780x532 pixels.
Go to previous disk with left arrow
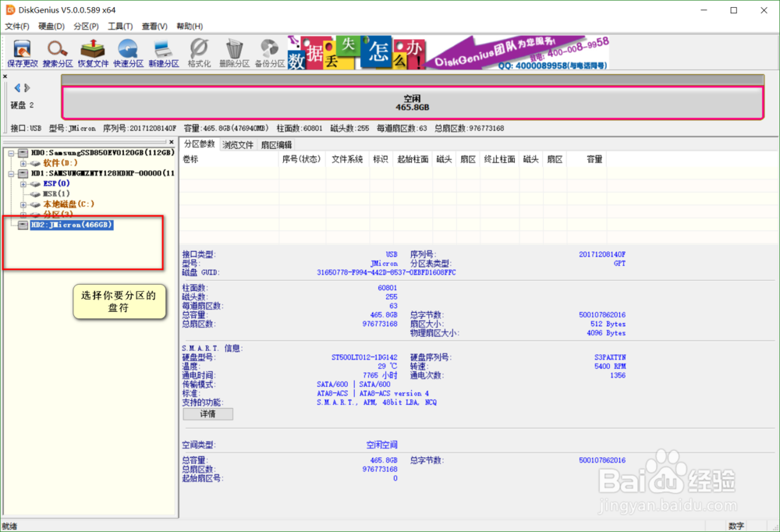click(x=17, y=88)
